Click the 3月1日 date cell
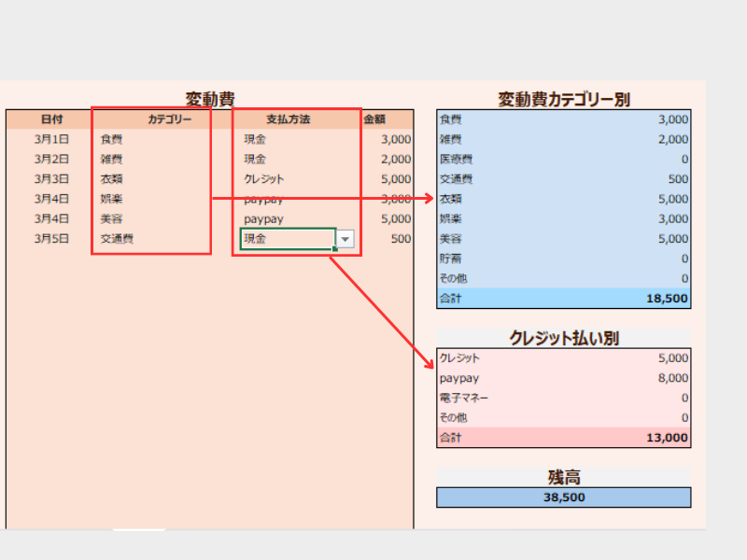 51,139
